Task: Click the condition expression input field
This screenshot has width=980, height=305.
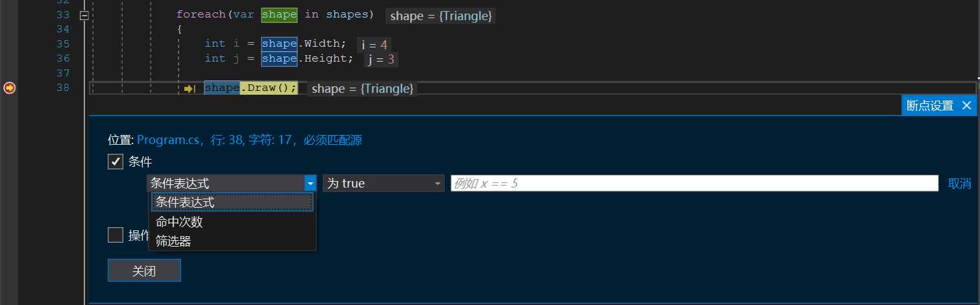Action: (694, 184)
